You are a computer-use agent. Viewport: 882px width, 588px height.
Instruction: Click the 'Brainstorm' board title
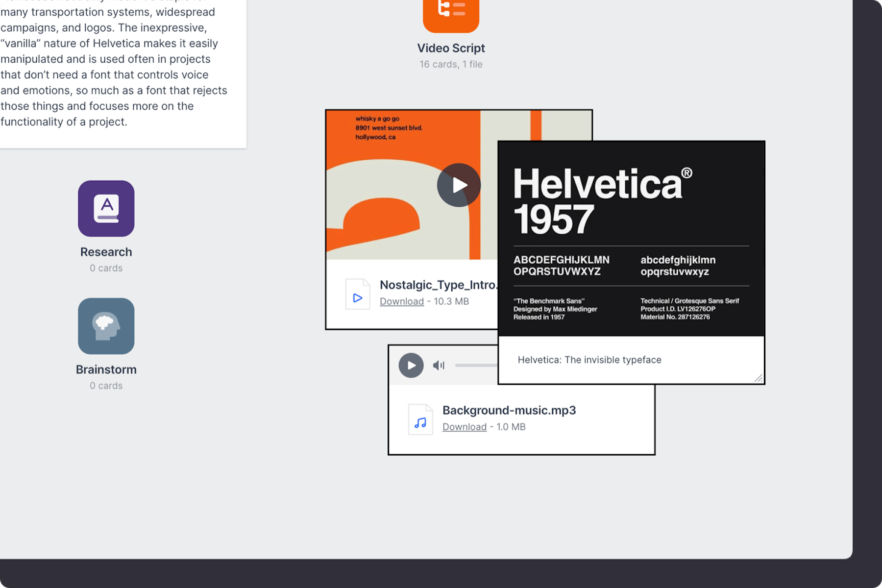(x=106, y=369)
